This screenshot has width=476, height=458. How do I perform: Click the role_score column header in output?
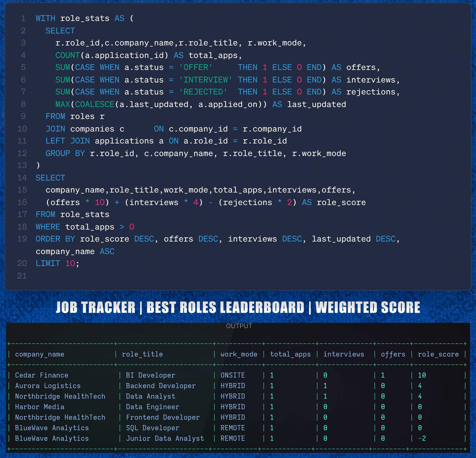pos(438,354)
